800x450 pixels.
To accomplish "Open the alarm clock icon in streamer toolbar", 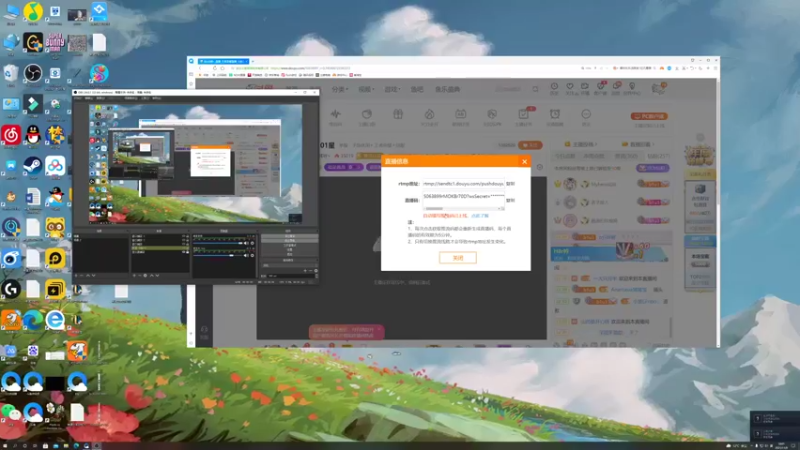I will pyautogui.click(x=555, y=114).
